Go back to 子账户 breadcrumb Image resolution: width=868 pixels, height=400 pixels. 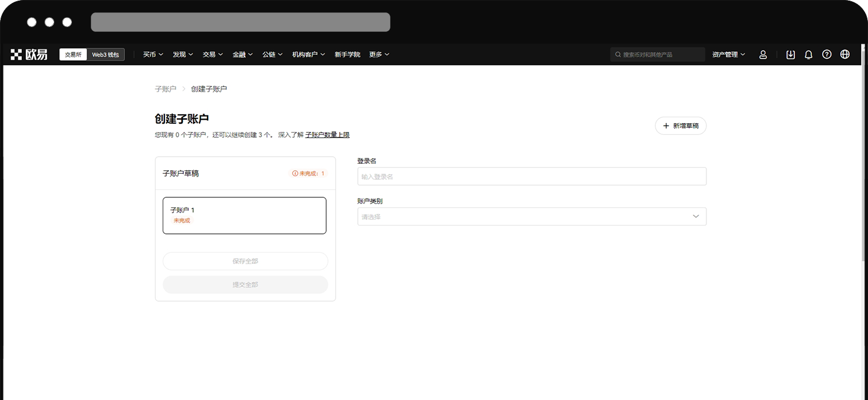(165, 89)
